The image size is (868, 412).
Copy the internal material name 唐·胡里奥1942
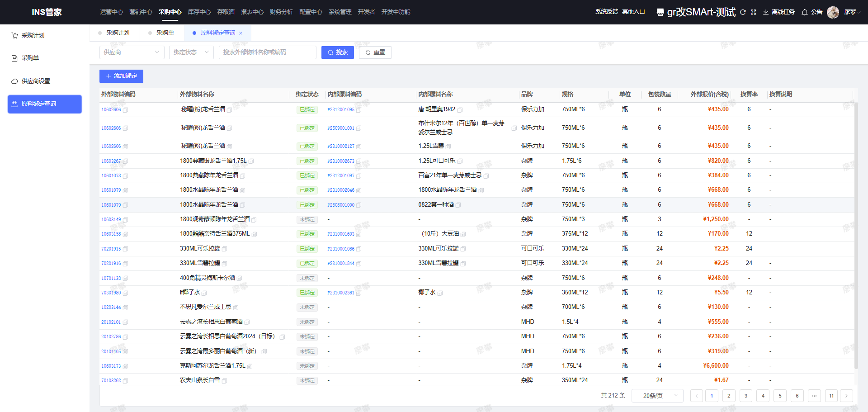(460, 110)
